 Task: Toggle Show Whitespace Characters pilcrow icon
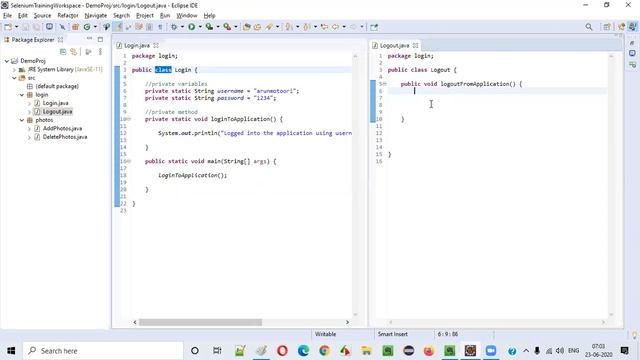[x=160, y=27]
